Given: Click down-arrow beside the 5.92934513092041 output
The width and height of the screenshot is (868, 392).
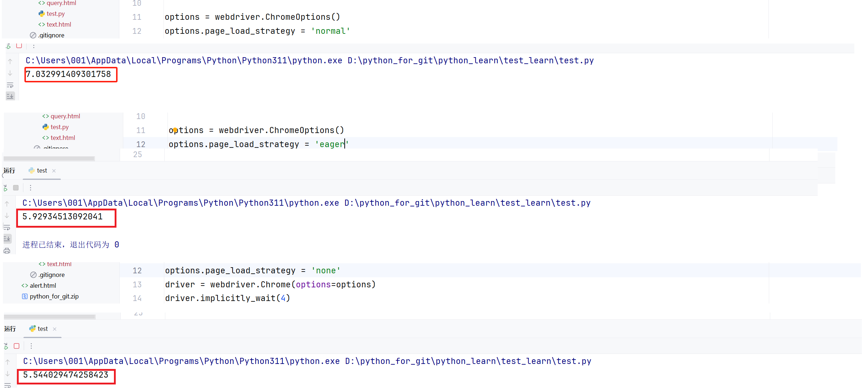Looking at the screenshot, I should (7, 216).
